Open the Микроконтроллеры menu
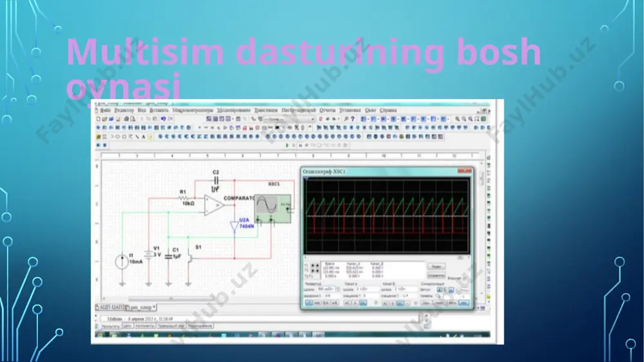 coord(193,110)
